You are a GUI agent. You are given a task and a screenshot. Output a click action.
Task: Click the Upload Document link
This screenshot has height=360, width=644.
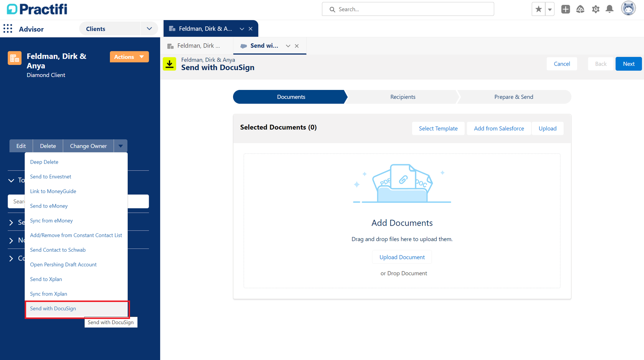402,257
